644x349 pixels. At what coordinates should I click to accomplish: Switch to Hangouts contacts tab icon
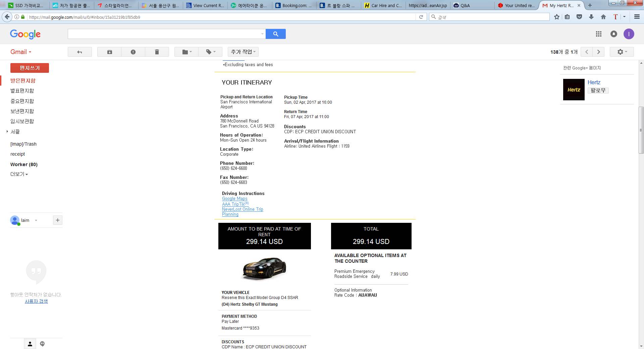click(x=30, y=344)
